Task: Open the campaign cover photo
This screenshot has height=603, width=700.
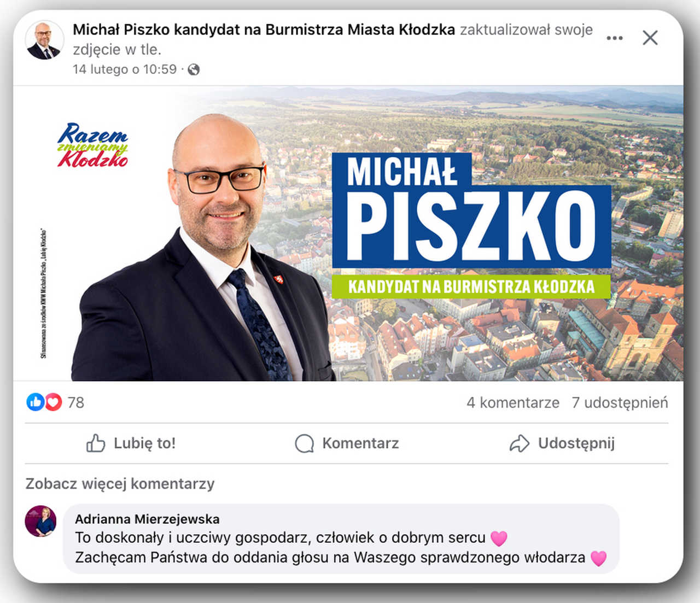Action: pos(348,233)
